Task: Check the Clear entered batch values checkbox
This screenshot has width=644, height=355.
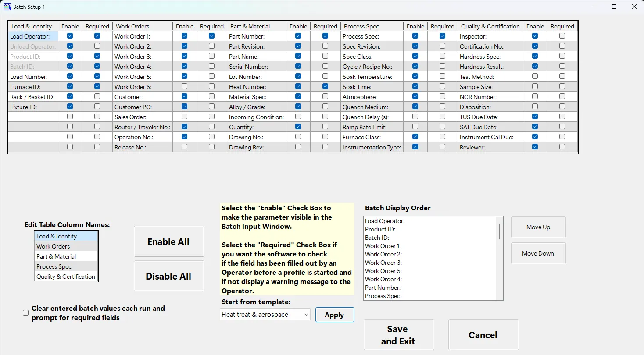Action: [26, 313]
